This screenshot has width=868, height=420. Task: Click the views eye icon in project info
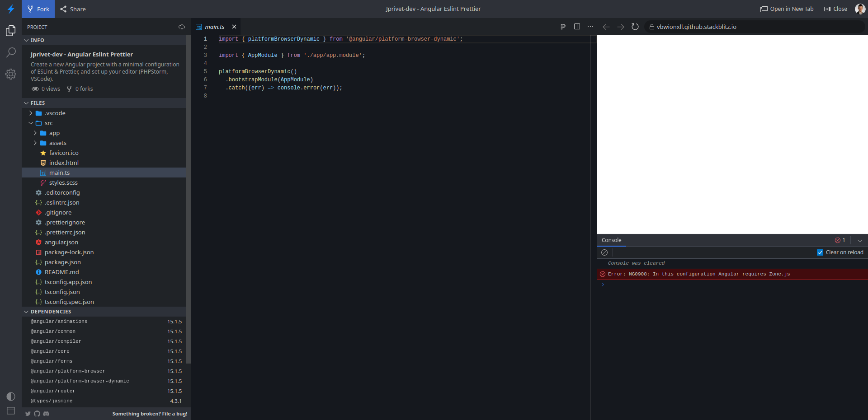35,89
